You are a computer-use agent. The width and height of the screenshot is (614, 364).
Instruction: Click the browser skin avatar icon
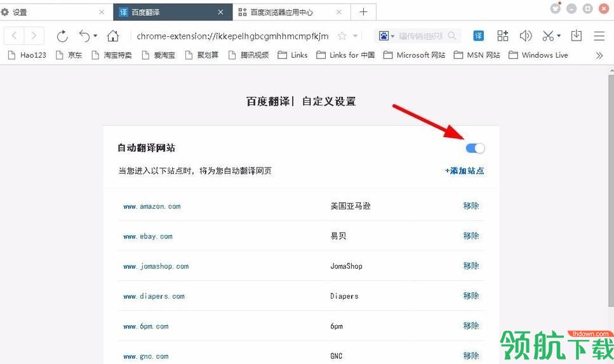(555, 8)
